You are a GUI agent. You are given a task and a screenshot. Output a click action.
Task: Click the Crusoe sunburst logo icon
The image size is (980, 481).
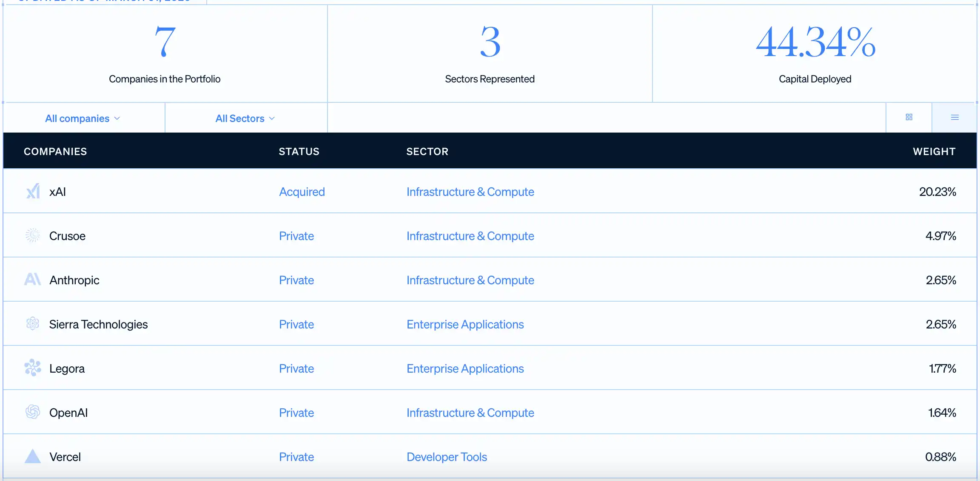(33, 235)
